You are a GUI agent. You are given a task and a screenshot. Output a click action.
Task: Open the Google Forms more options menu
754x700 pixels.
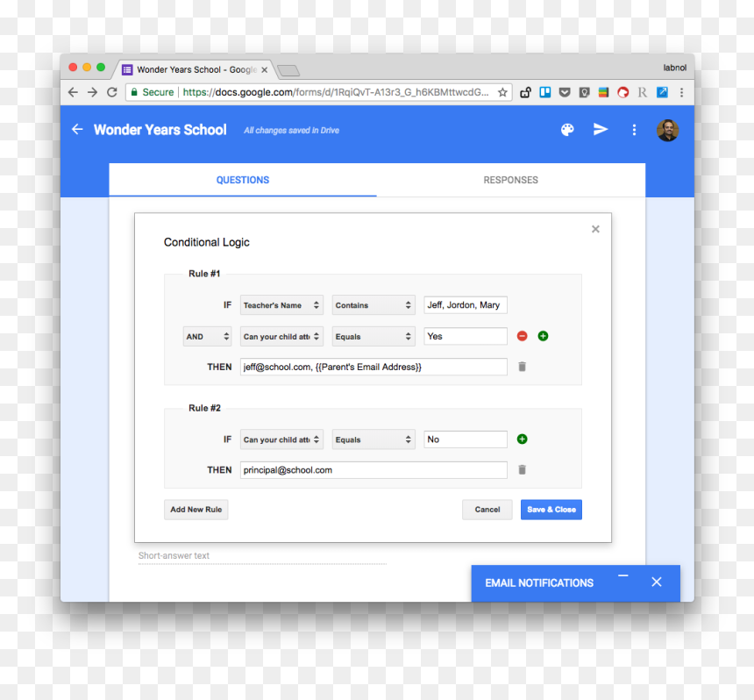click(634, 130)
